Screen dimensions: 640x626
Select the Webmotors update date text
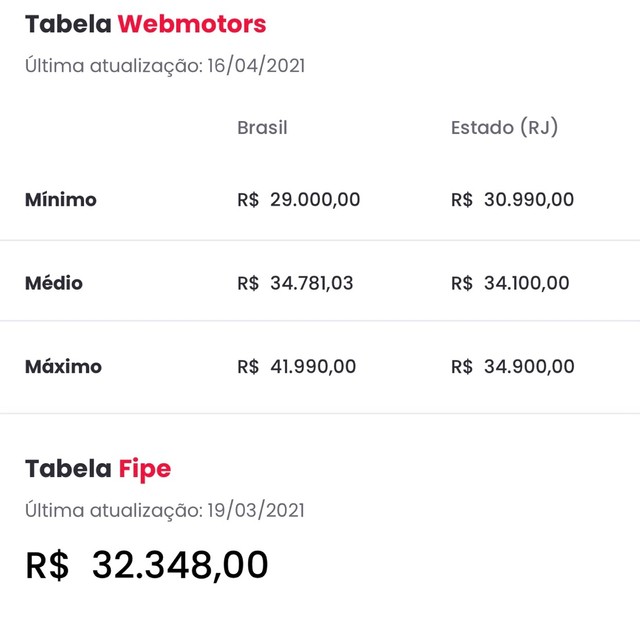click(x=165, y=66)
